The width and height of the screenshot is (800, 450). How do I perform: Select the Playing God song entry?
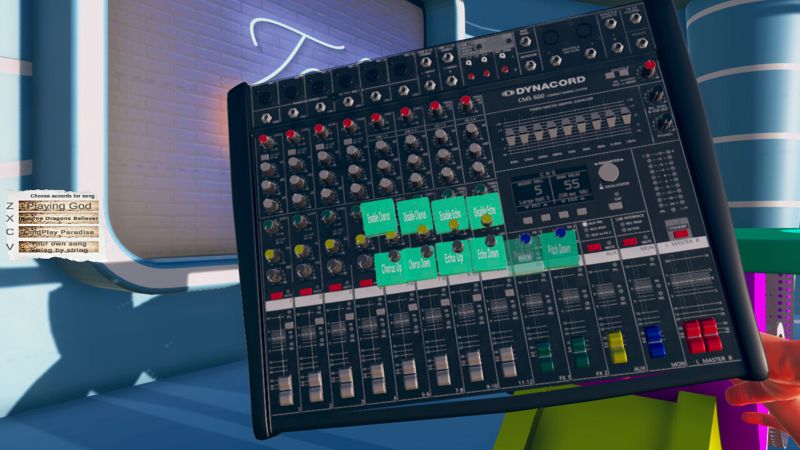59,206
